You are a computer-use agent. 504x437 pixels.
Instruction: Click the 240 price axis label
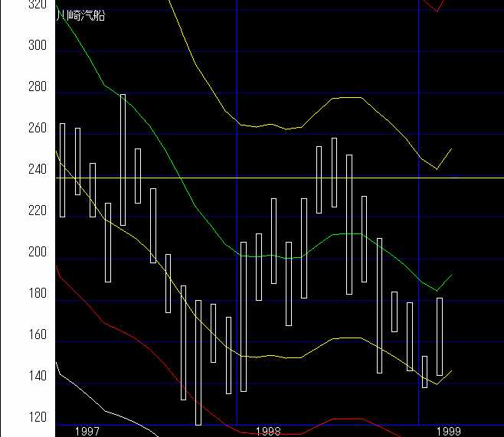point(37,170)
